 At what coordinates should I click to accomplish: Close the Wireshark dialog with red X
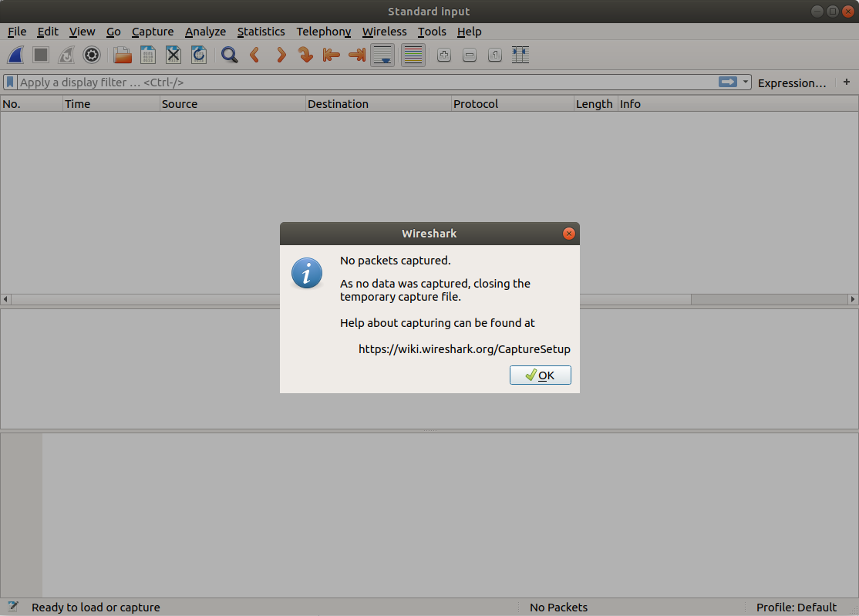pyautogui.click(x=568, y=234)
